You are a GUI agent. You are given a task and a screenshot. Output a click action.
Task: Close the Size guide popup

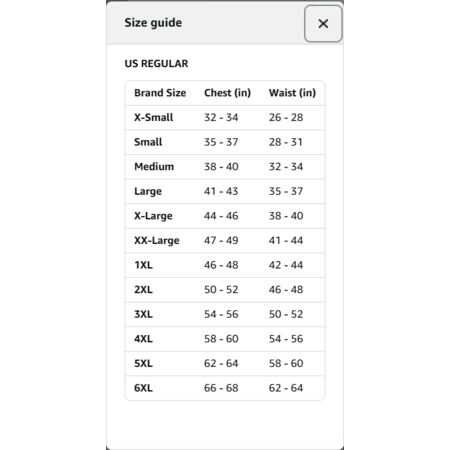(x=323, y=24)
